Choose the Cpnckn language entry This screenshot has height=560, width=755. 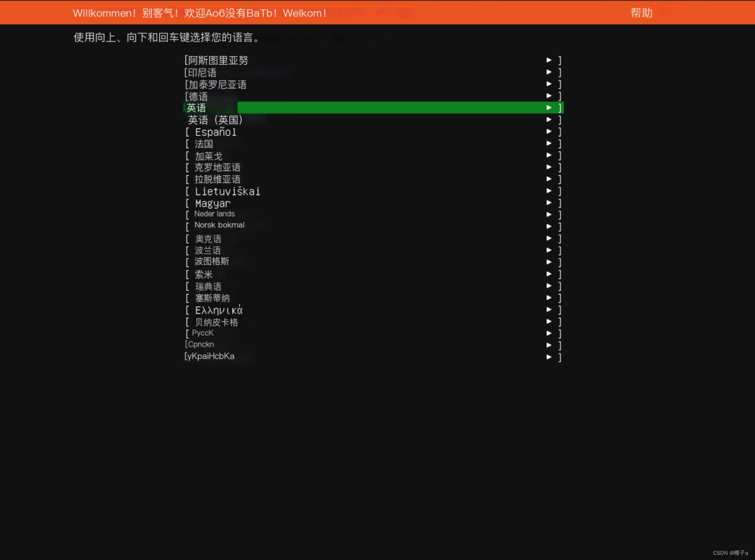pyautogui.click(x=373, y=345)
